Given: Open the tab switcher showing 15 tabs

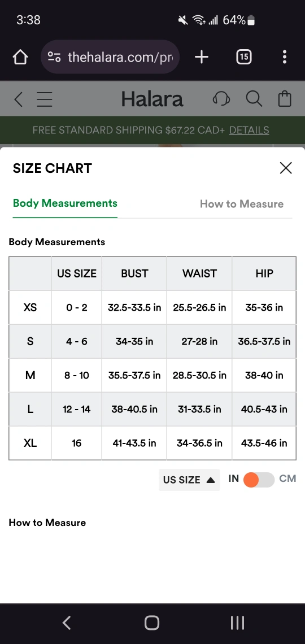Looking at the screenshot, I should [x=244, y=57].
